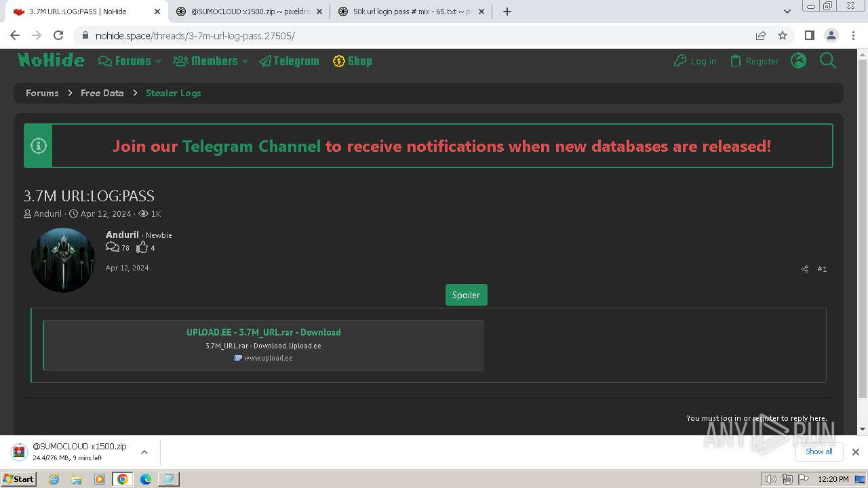Click the views eye icon showing 1K

point(143,213)
